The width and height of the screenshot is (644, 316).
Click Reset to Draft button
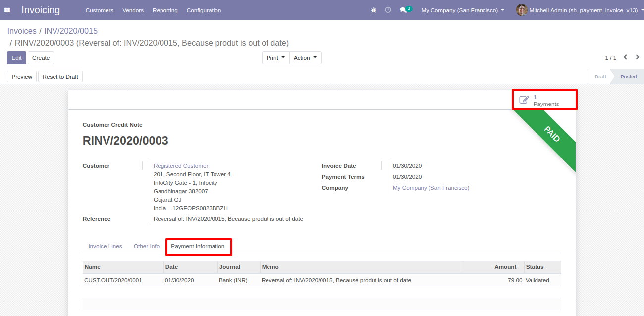[x=60, y=77]
